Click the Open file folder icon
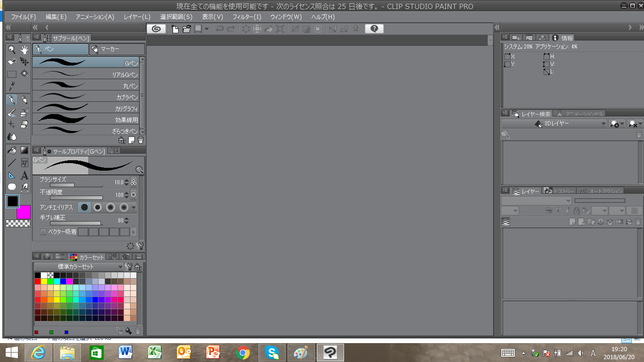Viewport: 644px width, 362px height. [187, 29]
